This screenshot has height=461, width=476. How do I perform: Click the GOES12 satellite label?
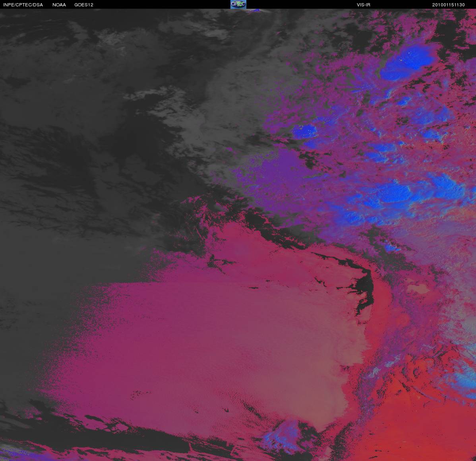click(84, 5)
